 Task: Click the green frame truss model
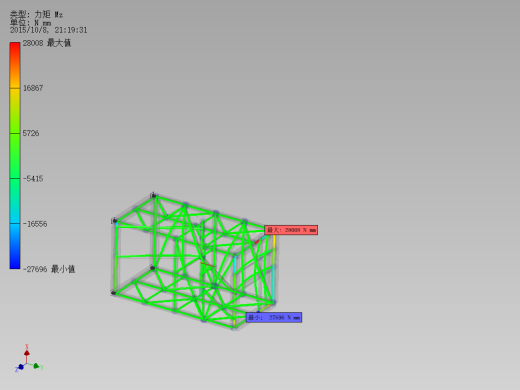pyautogui.click(x=193, y=262)
